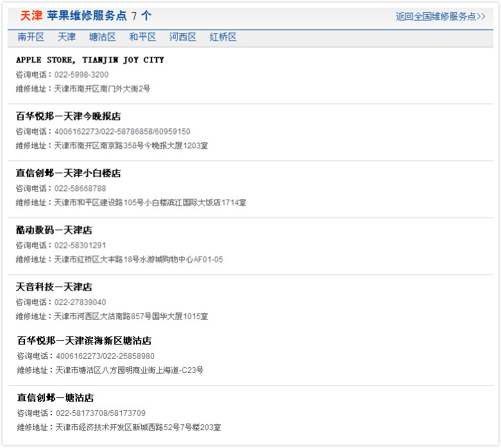Viewport: 501px width, 448px height.
Task: Click address 天津市南开区南门外大街2号
Action: (102, 89)
